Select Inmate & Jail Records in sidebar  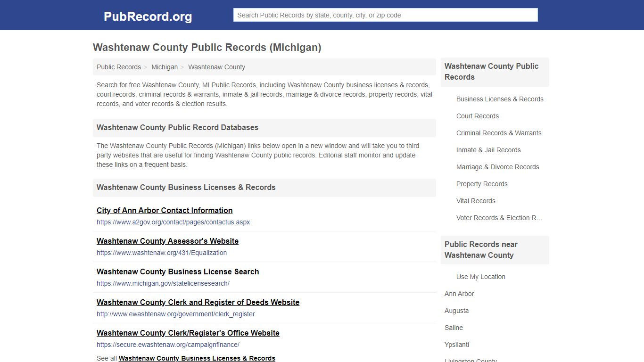pos(488,150)
